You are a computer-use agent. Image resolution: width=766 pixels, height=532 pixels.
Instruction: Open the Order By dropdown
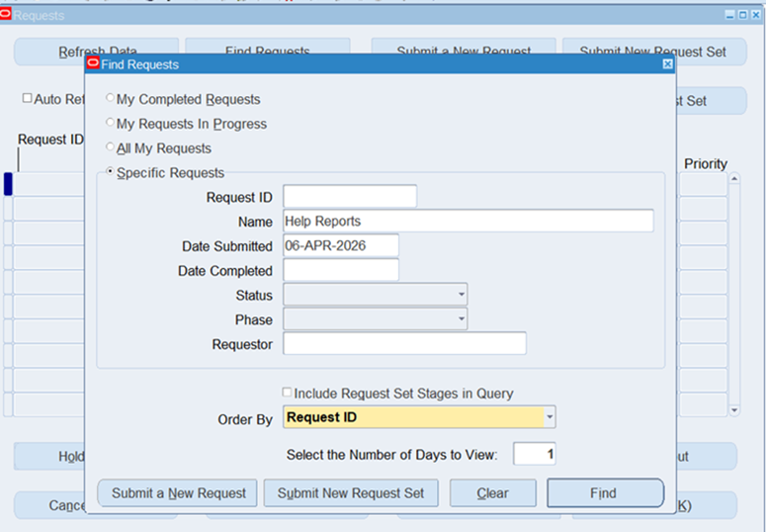(x=549, y=418)
